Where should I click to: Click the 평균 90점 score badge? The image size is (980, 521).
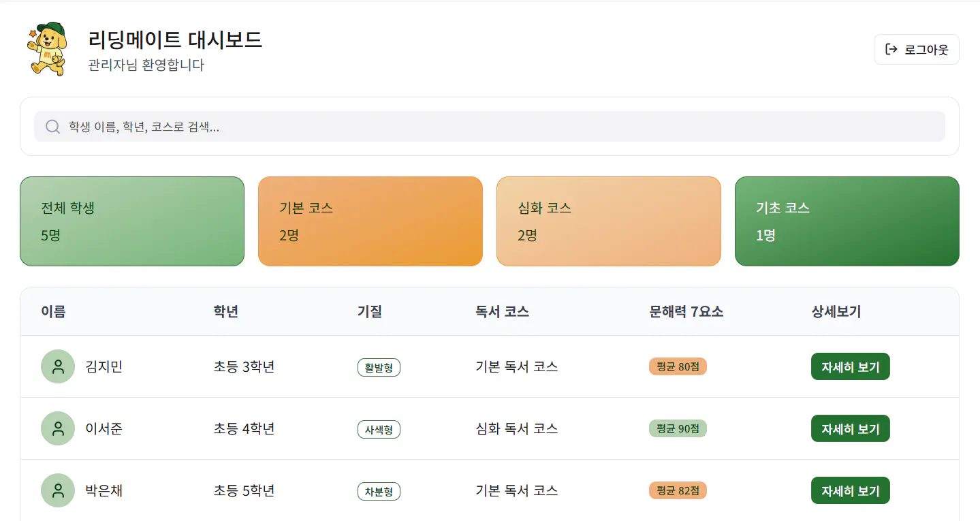click(x=677, y=429)
